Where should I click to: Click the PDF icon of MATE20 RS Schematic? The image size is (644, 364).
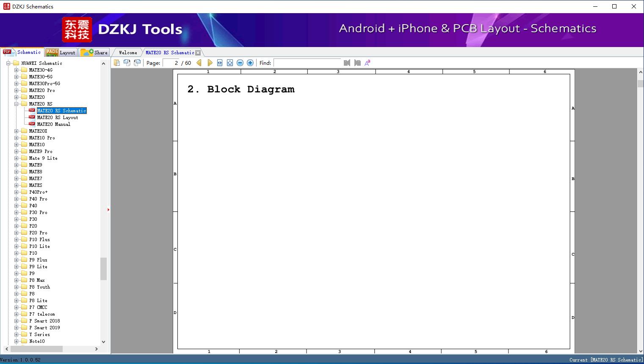(32, 110)
